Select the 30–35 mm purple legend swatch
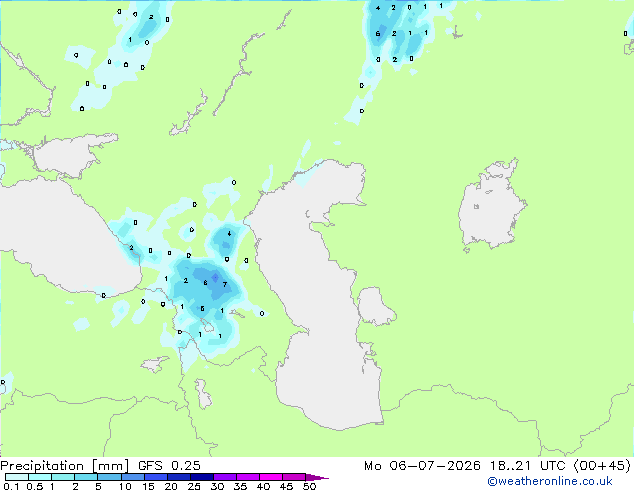The width and height of the screenshot is (634, 490). click(225, 477)
